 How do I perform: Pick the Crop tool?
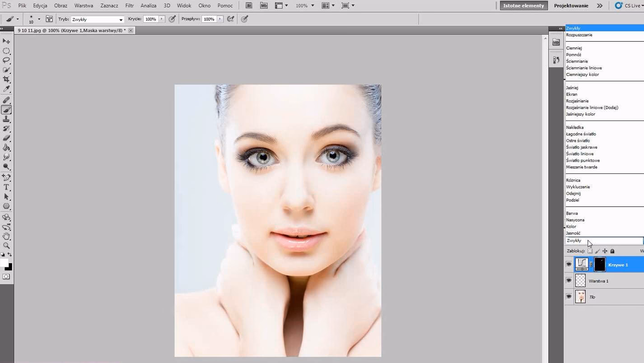[6, 80]
